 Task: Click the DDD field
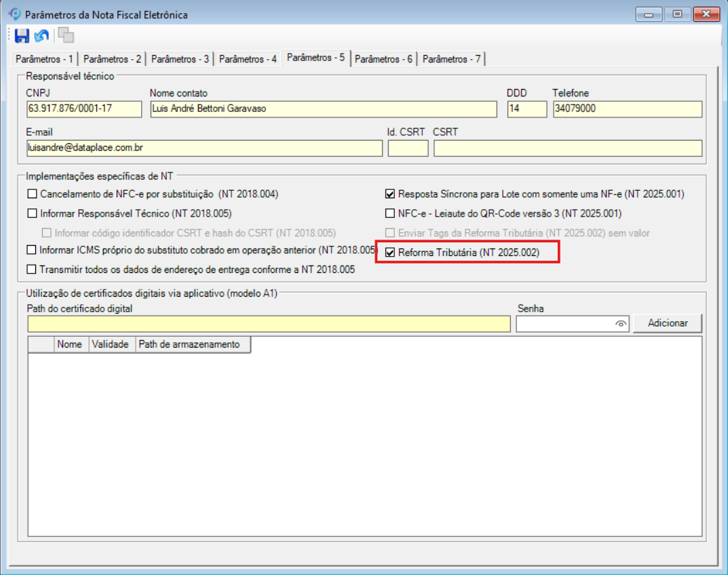tap(527, 109)
